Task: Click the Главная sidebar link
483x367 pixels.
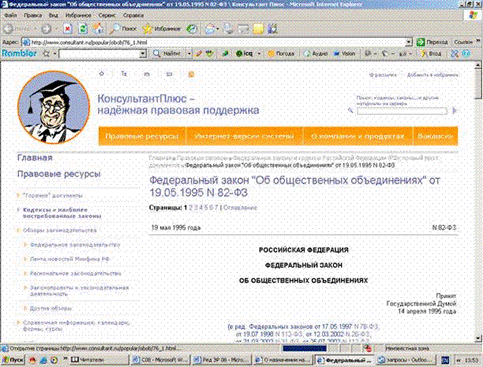Action: click(35, 157)
